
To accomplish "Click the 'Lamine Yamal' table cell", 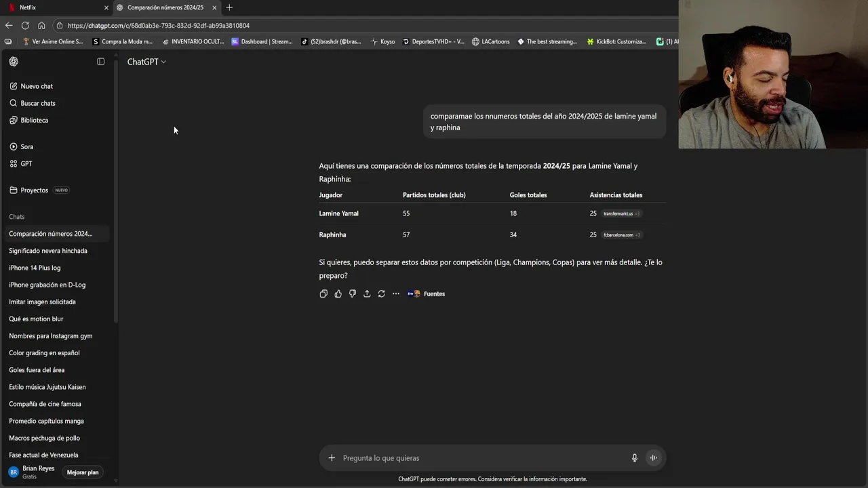I will coord(339,213).
